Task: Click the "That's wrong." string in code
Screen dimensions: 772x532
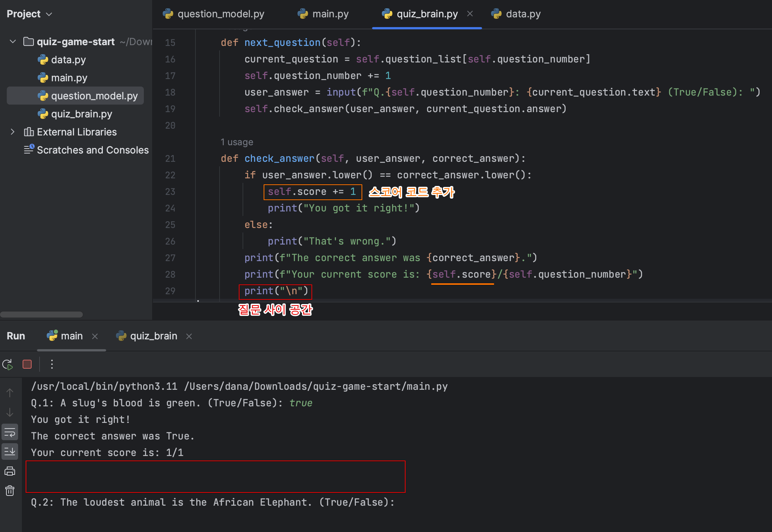Action: (347, 241)
